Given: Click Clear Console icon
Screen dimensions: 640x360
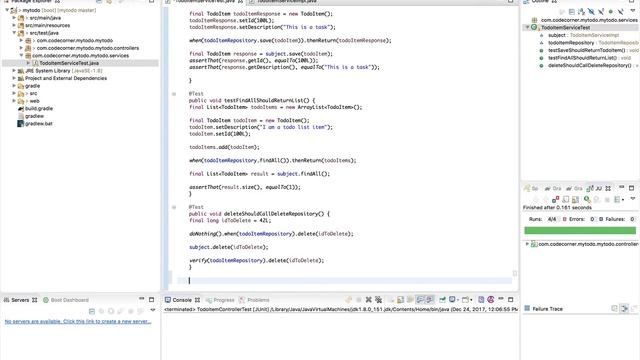Looking at the screenshot, I should click(390, 300).
